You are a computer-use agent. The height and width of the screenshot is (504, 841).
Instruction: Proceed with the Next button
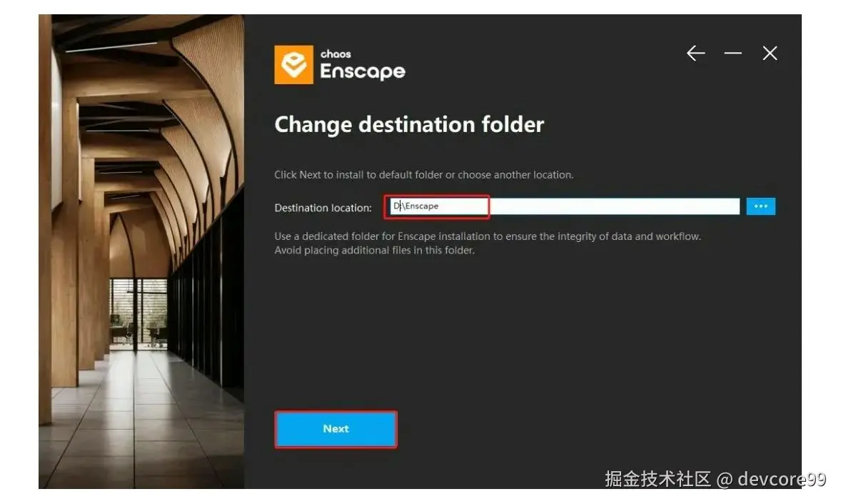(x=336, y=429)
